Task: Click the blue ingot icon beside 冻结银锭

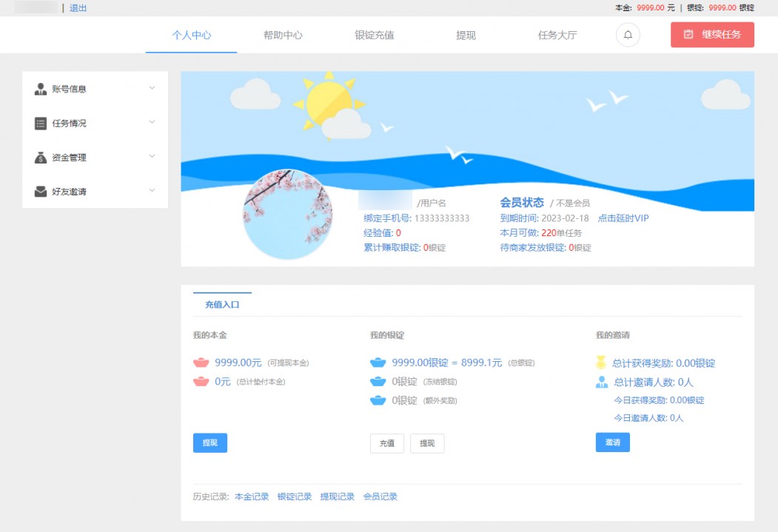Action: pyautogui.click(x=378, y=381)
